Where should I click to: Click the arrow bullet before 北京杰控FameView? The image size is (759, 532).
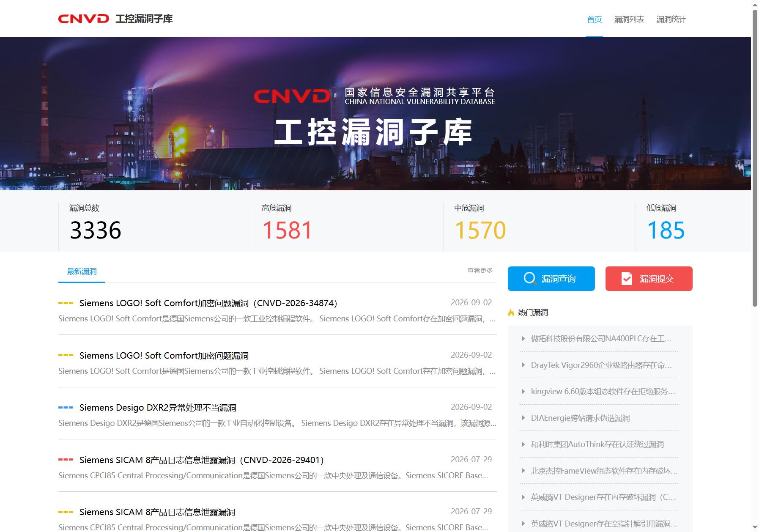coord(523,471)
